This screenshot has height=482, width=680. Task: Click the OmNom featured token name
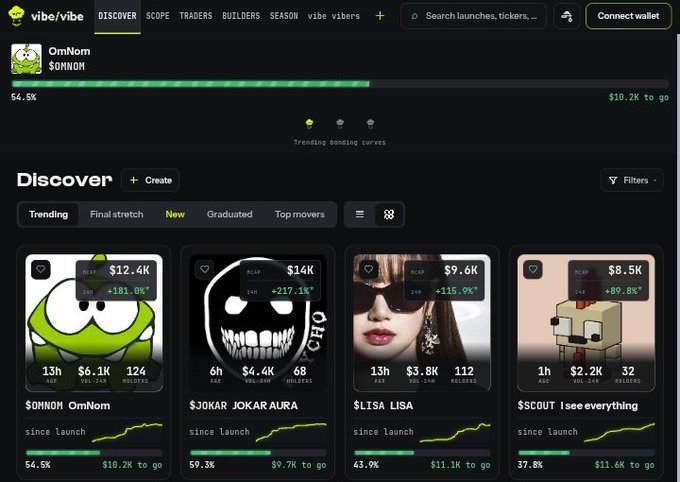[x=69, y=51]
